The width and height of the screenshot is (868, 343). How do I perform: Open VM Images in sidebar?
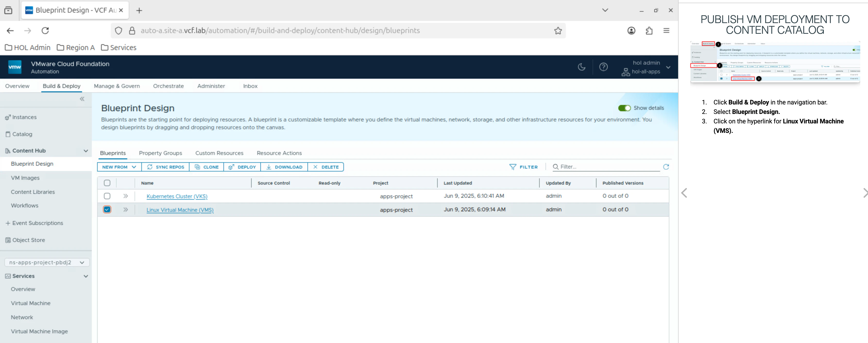[25, 178]
